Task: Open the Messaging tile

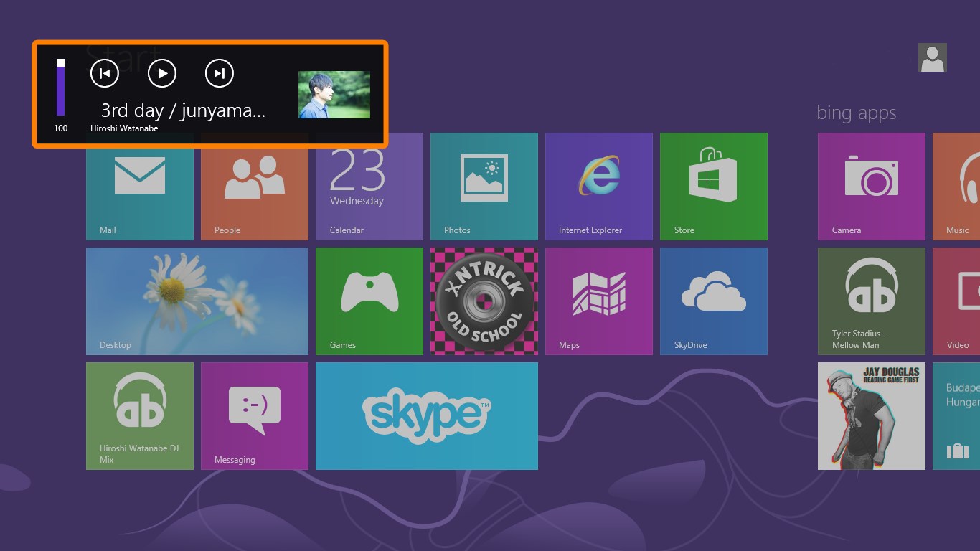Action: point(255,416)
